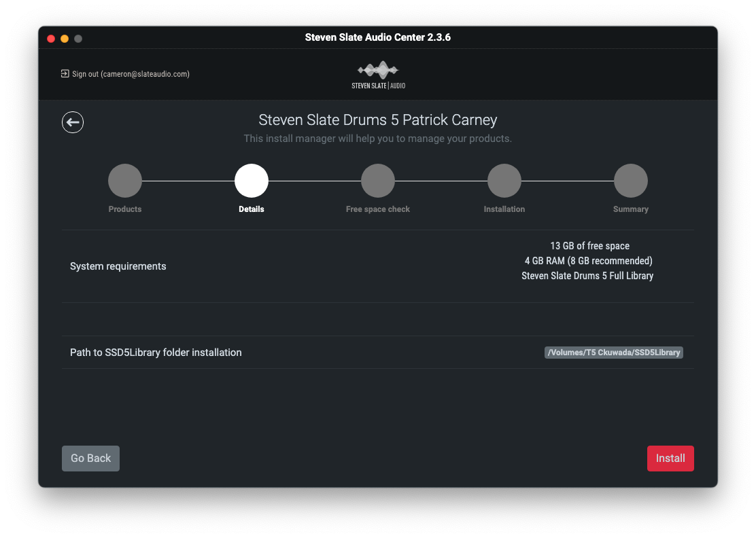This screenshot has height=538, width=756.
Task: Click '4 GB RAM (8 GB recommended)' text
Action: tap(588, 261)
